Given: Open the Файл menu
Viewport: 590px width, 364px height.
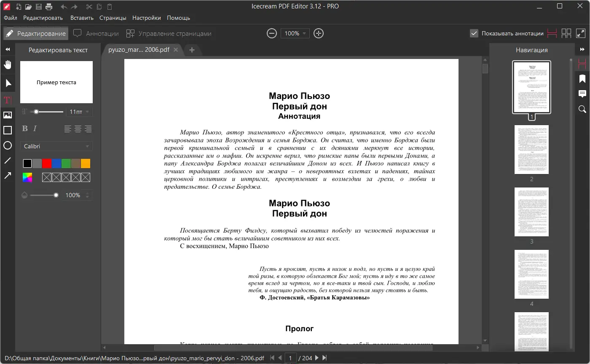Looking at the screenshot, I should (x=11, y=18).
